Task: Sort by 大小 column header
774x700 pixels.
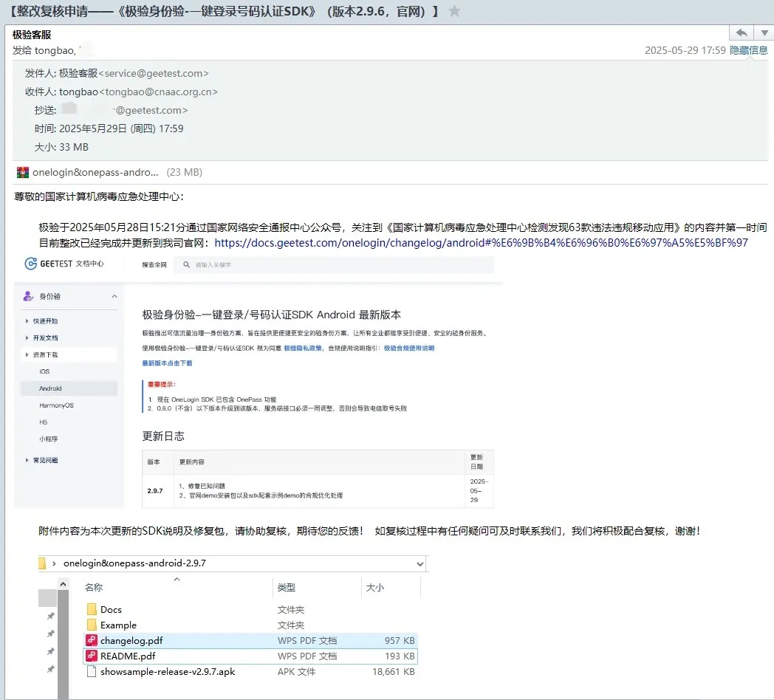Action: tap(375, 588)
